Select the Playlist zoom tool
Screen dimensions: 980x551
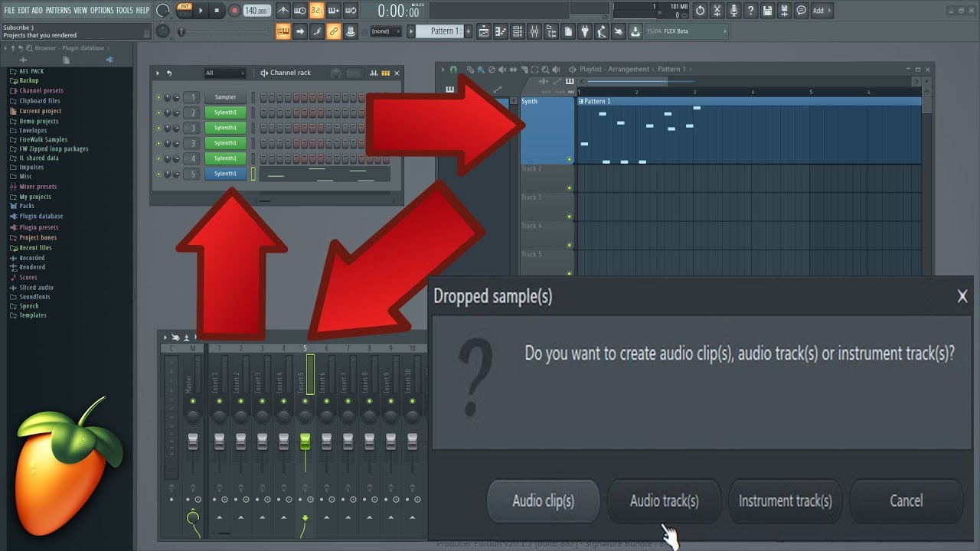tap(545, 69)
